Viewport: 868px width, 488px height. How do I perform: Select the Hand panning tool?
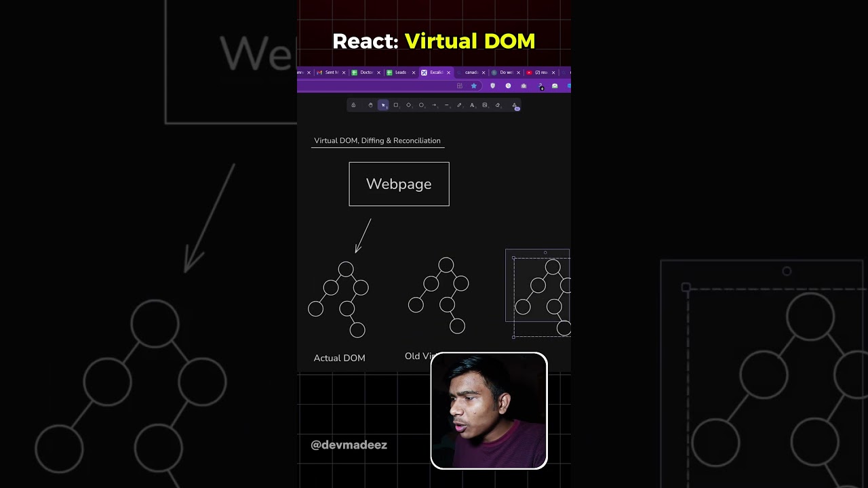370,105
